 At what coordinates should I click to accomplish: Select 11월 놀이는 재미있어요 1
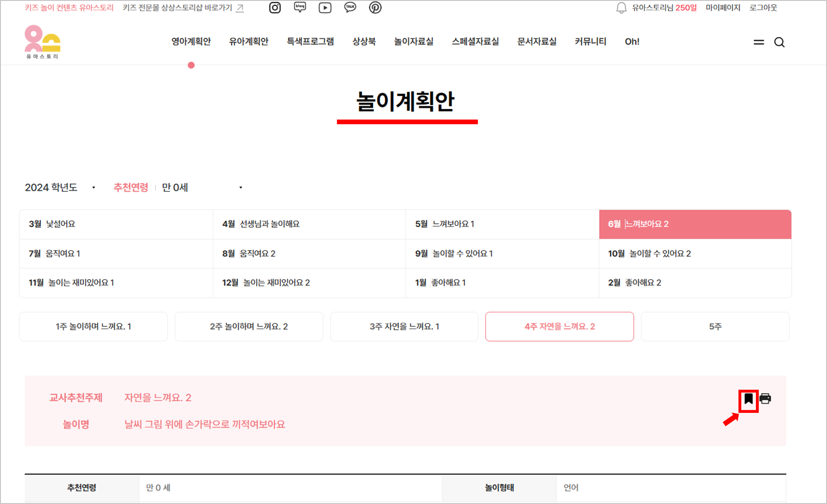pos(116,283)
